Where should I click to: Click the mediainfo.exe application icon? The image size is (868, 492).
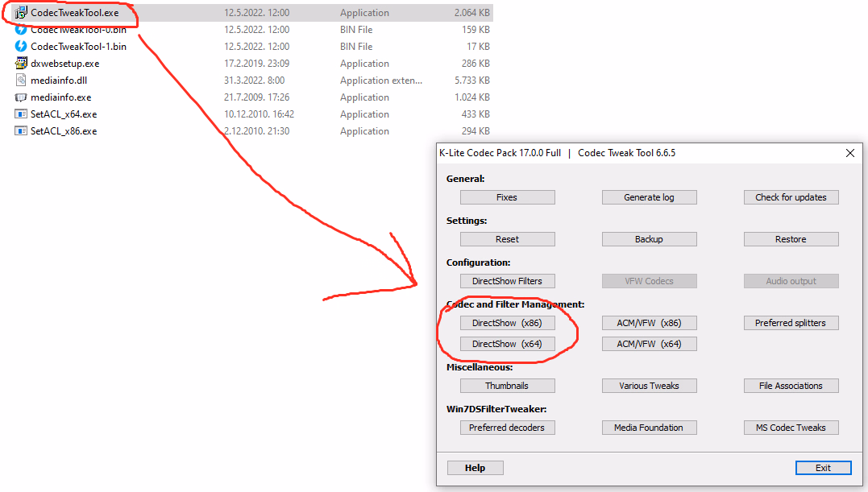[x=22, y=97]
